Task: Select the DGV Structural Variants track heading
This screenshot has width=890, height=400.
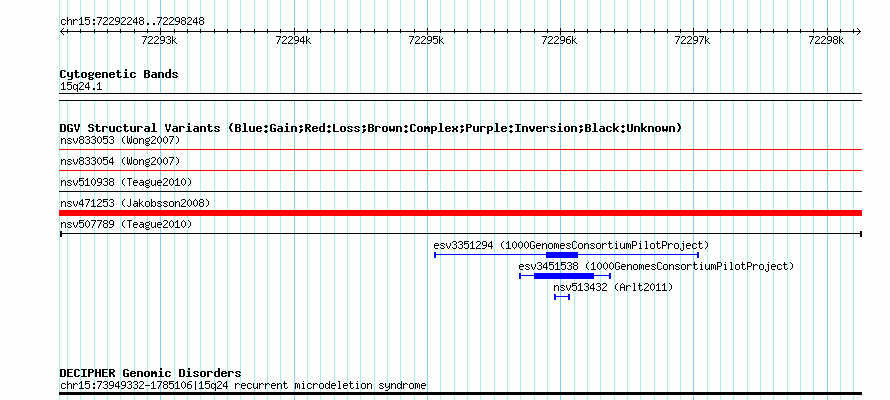Action: coord(371,128)
